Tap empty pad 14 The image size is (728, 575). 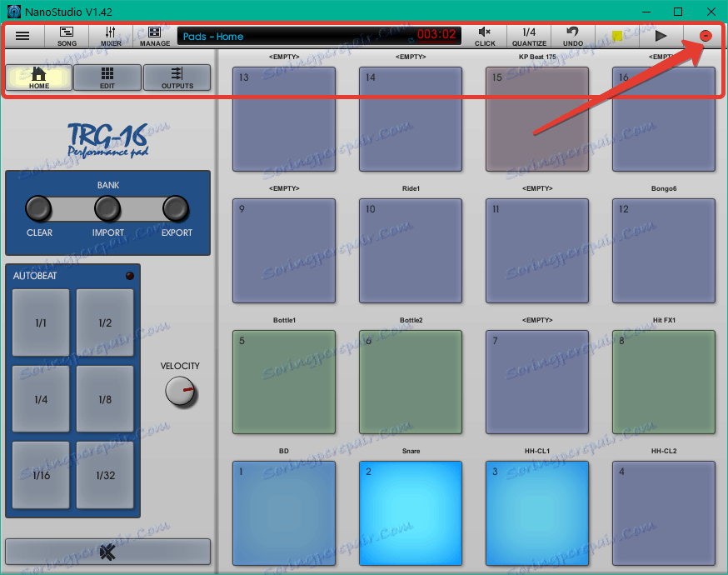coord(411,119)
